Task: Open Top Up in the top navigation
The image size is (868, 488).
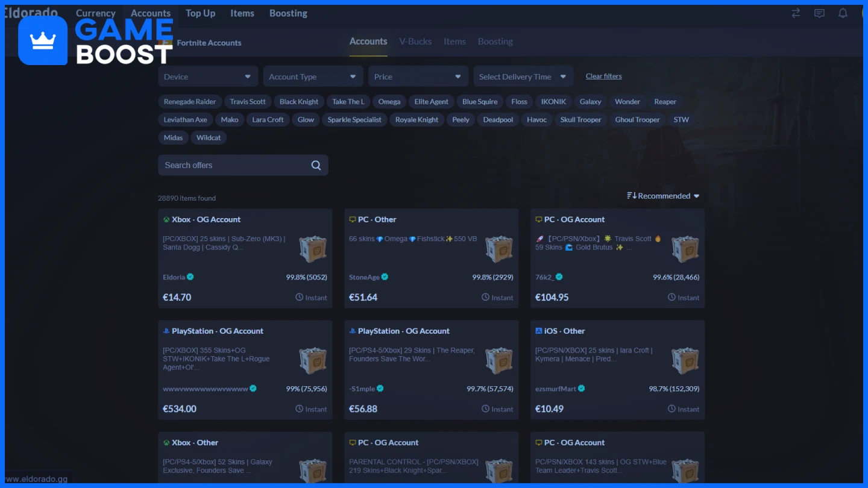Action: (x=200, y=13)
